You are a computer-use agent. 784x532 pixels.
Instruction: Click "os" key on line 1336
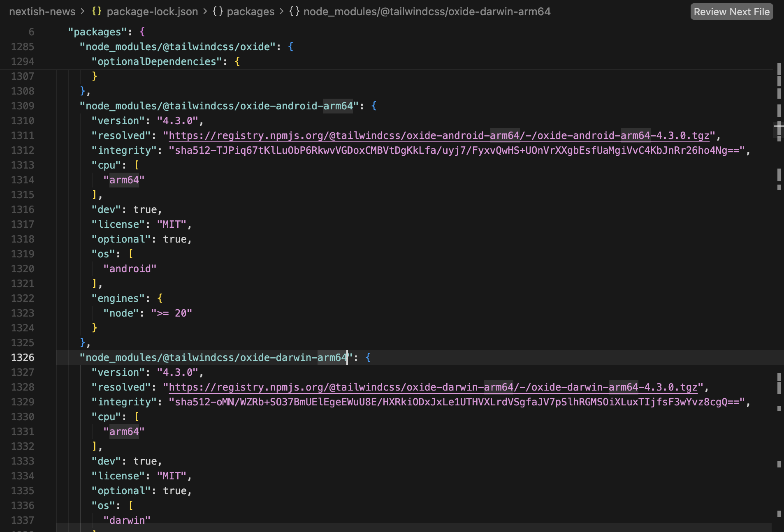[x=104, y=506]
